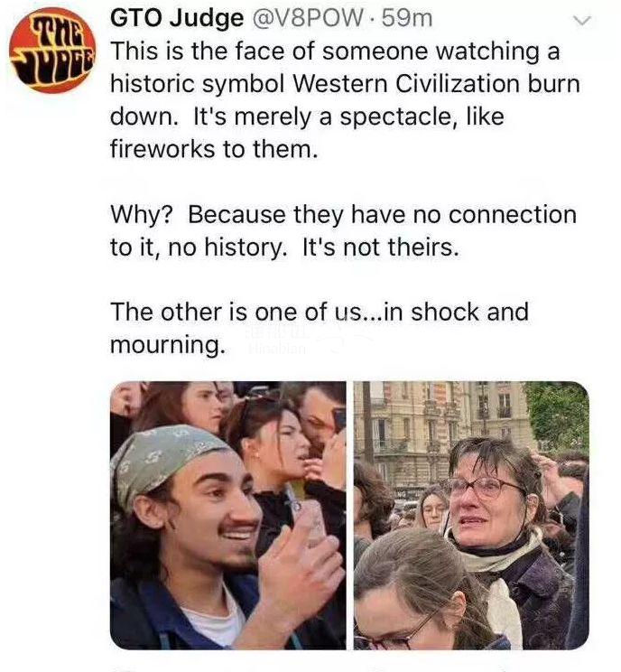
Task: Open The Judge profile avatar
Action: click(51, 50)
